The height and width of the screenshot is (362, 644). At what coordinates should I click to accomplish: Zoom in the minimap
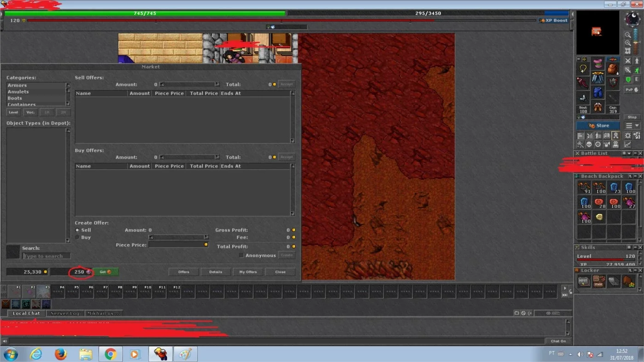pyautogui.click(x=628, y=43)
